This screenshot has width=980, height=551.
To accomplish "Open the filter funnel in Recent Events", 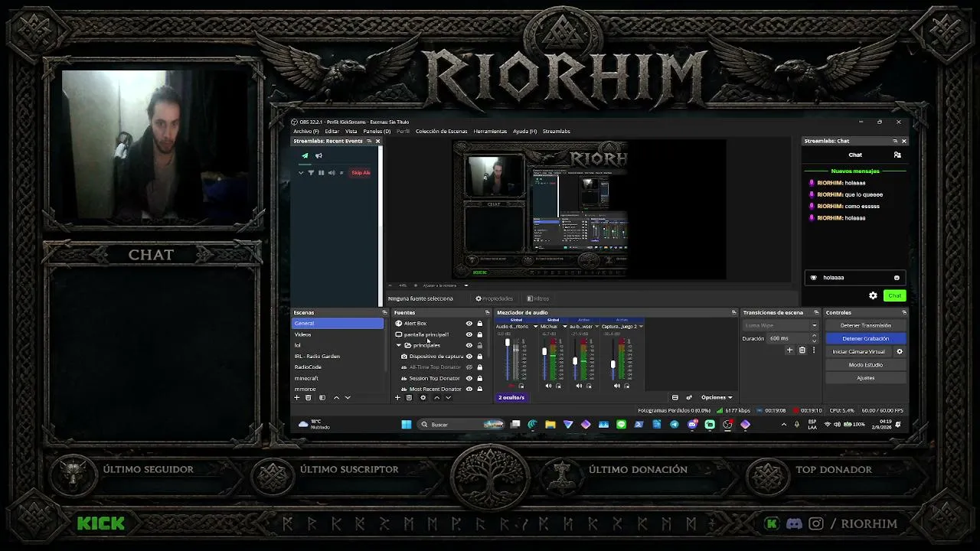I will (310, 173).
